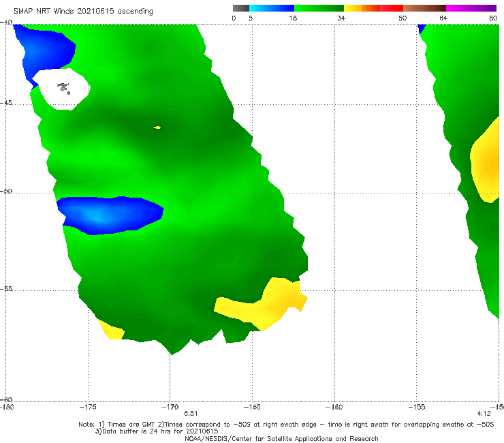Click the longitude label '-165'

(x=252, y=407)
